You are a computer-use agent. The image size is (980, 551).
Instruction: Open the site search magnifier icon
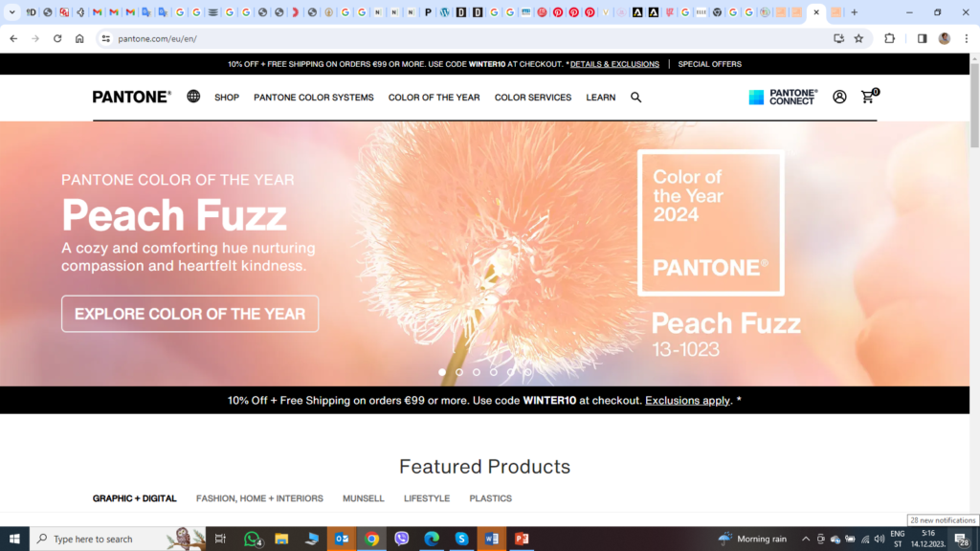coord(635,98)
